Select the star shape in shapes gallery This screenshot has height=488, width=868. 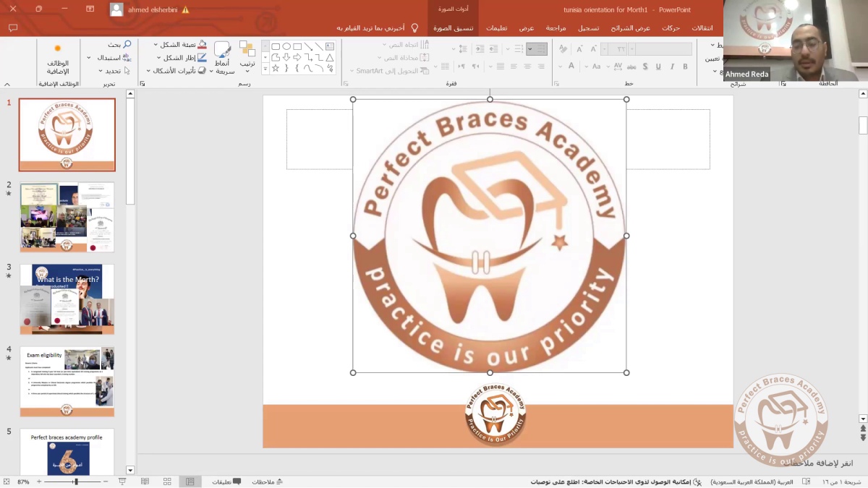coord(276,68)
